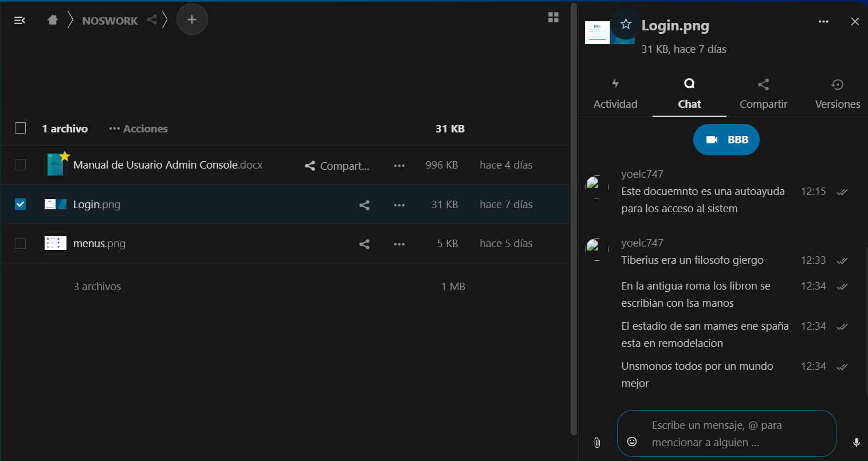Favorite Login.png with star in sidebar
Viewport: 868px width, 461px height.
626,24
